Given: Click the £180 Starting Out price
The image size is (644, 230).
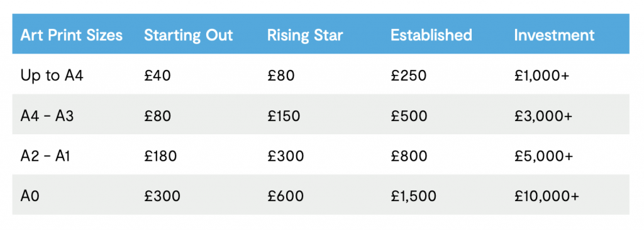Looking at the screenshot, I should tap(160, 156).
